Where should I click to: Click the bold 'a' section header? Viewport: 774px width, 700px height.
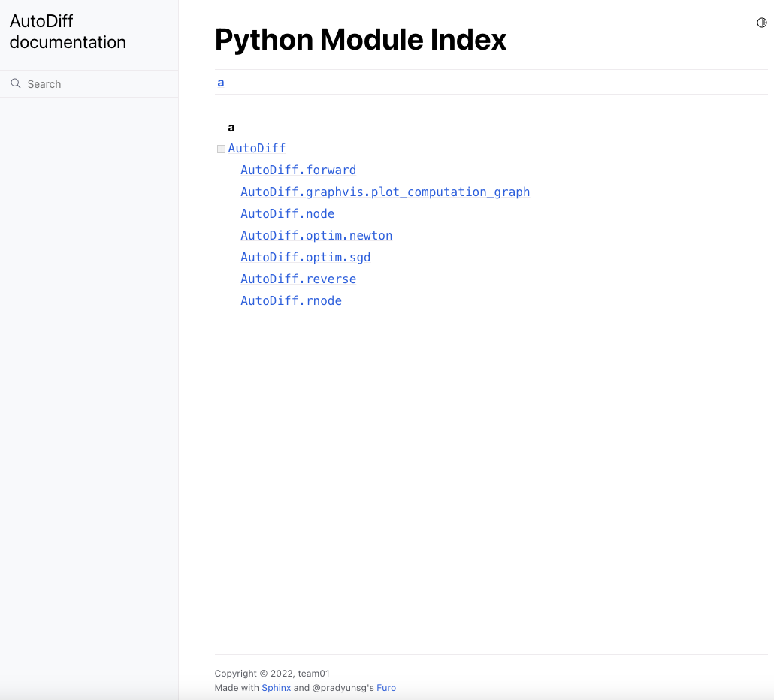tap(231, 128)
